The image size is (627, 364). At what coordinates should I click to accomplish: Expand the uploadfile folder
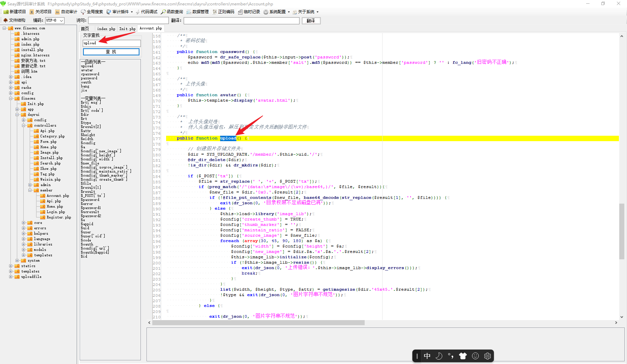point(11,277)
